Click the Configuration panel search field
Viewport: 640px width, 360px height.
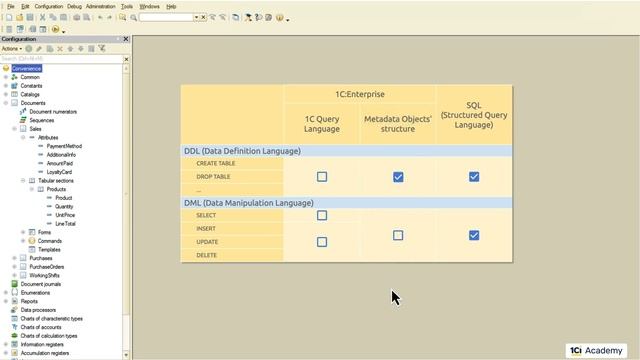click(x=61, y=59)
